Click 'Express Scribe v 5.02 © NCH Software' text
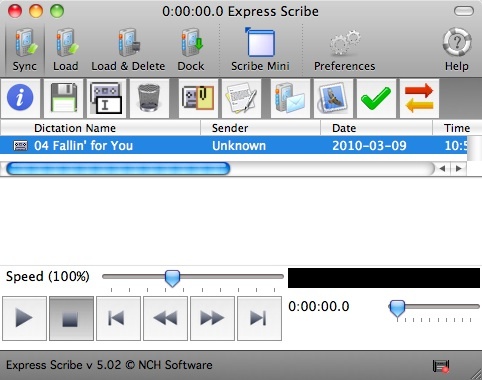The image size is (482, 380). tap(109, 365)
